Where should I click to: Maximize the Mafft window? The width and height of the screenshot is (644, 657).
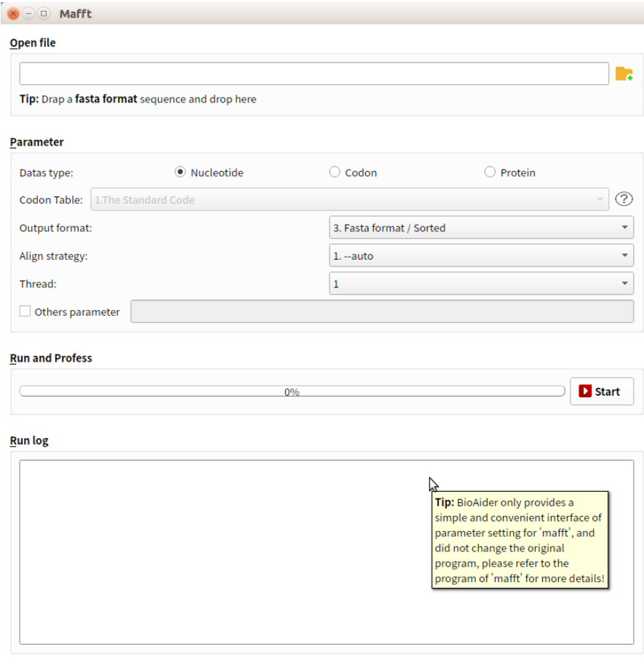coord(44,13)
